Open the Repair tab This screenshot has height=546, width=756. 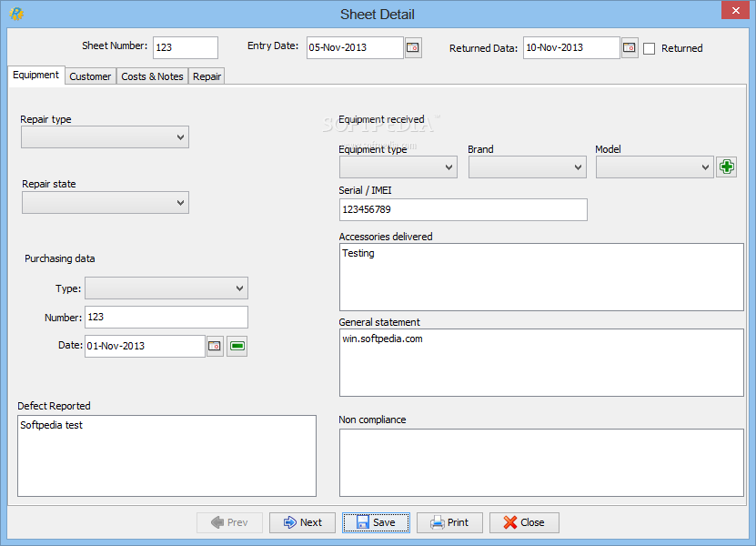[207, 76]
